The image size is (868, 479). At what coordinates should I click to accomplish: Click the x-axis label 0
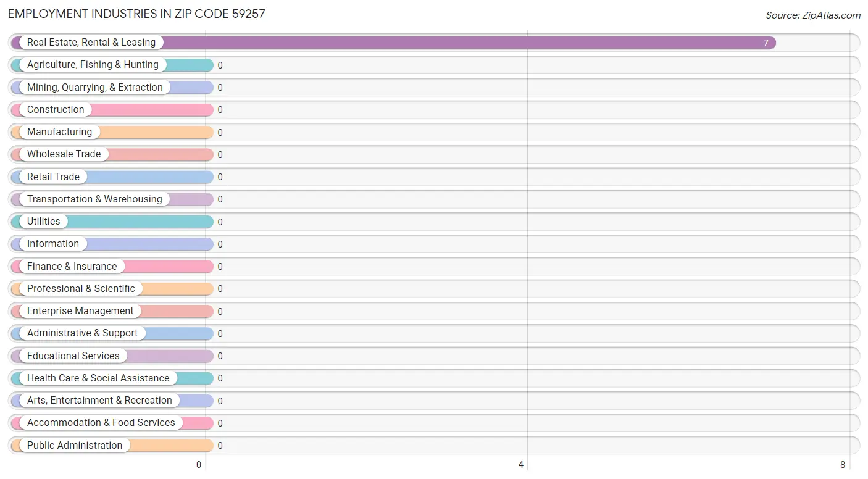[199, 465]
